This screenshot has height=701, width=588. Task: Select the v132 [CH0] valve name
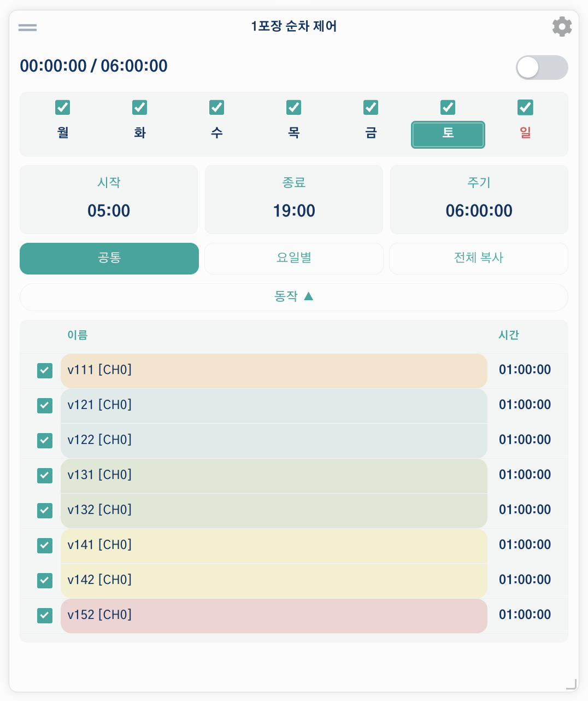pos(274,511)
